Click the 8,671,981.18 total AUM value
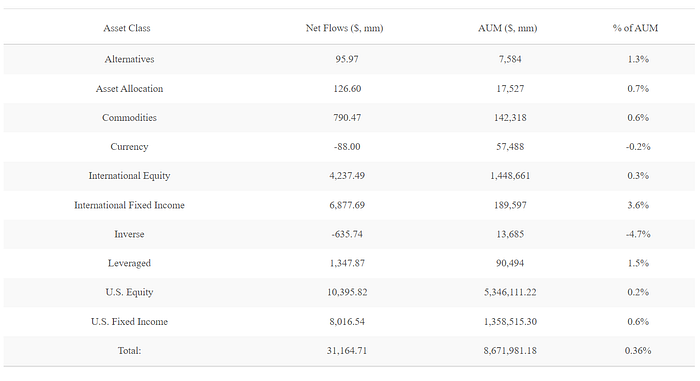 (x=510, y=351)
